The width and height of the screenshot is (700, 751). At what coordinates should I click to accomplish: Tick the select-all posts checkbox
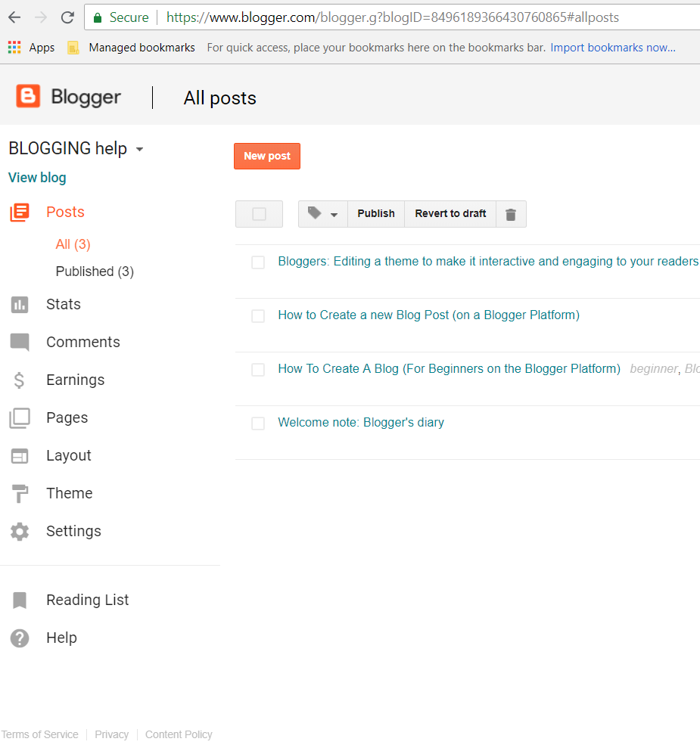[260, 214]
